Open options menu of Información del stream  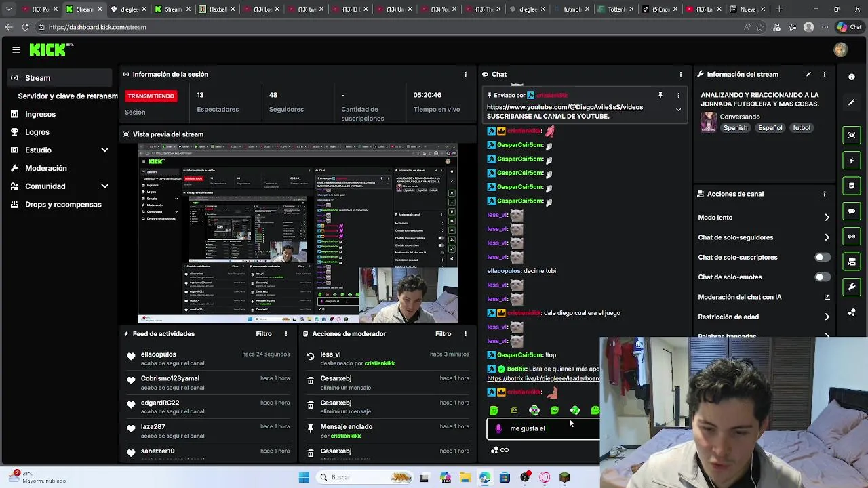point(825,74)
